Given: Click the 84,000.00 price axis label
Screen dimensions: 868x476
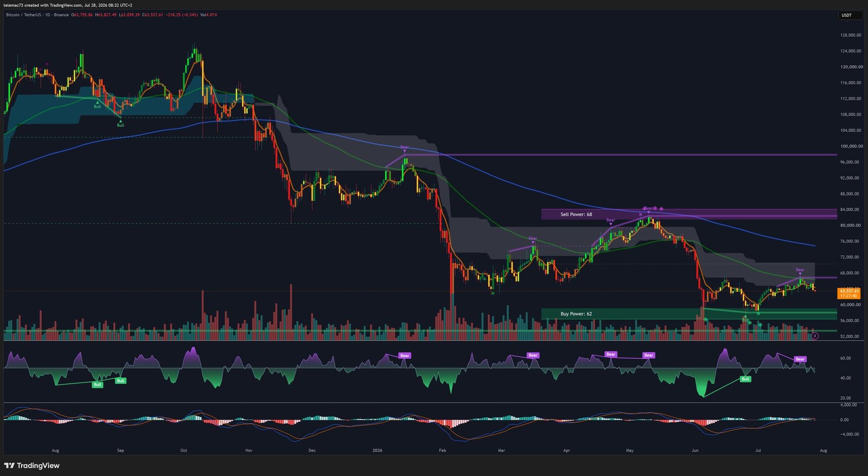Looking at the screenshot, I should point(850,210).
